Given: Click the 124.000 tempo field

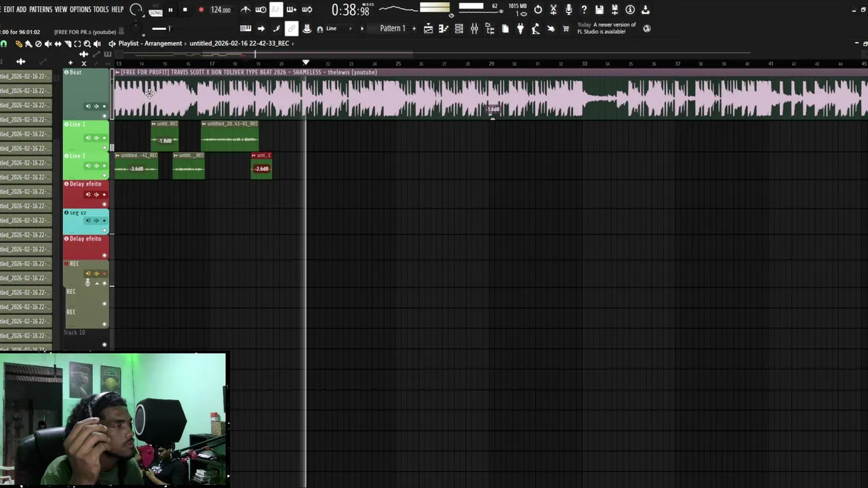Looking at the screenshot, I should (220, 9).
